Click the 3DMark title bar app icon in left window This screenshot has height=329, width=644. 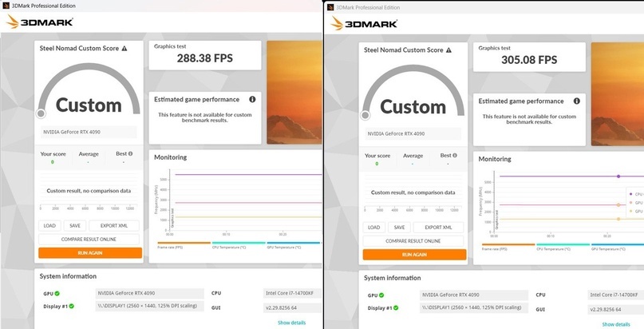[x=6, y=6]
